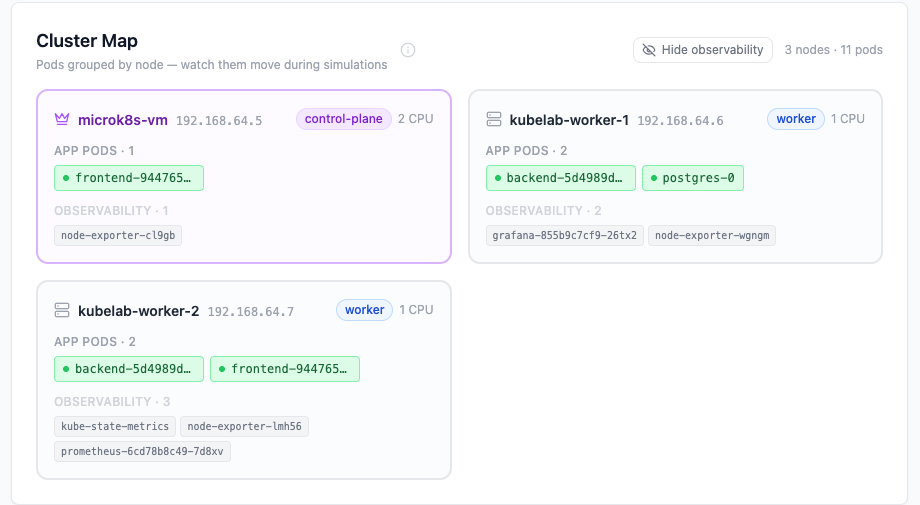Image resolution: width=920 pixels, height=505 pixels.
Task: Click the kube-state-metrics pod tag
Action: (115, 426)
